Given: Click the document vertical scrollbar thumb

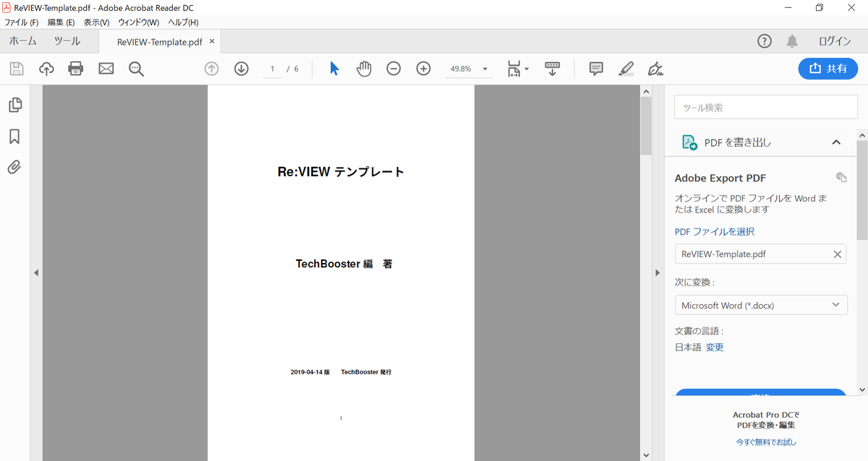Looking at the screenshot, I should coord(646,126).
